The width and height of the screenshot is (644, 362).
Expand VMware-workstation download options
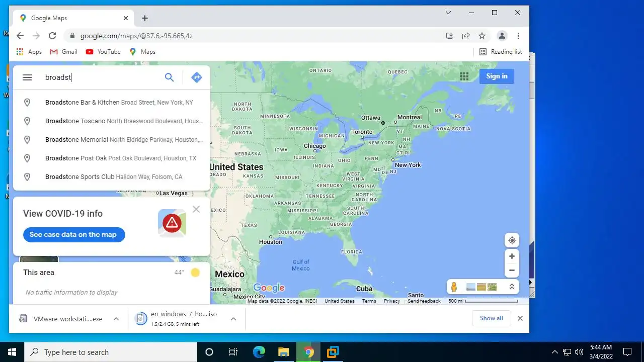116,319
